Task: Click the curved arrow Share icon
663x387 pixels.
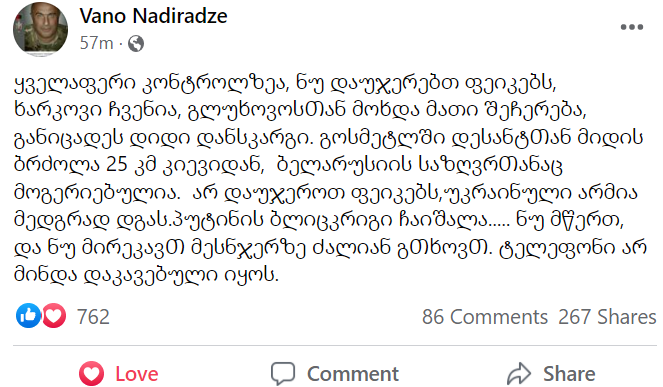Action: (518, 374)
